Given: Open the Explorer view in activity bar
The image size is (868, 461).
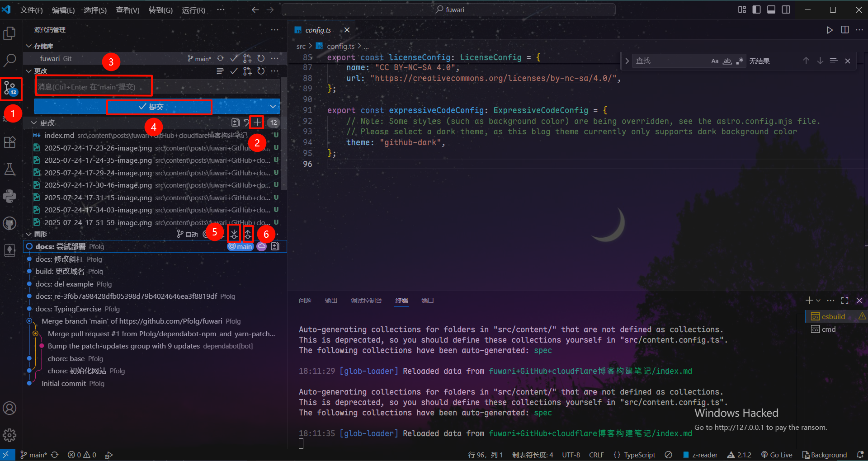Looking at the screenshot, I should pos(9,33).
